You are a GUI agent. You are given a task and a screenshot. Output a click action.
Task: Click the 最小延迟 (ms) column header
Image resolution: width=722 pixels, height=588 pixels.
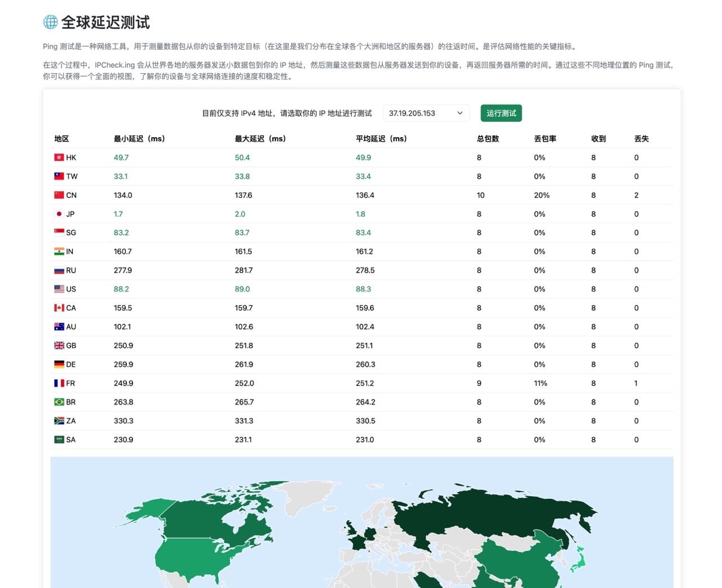pyautogui.click(x=139, y=139)
